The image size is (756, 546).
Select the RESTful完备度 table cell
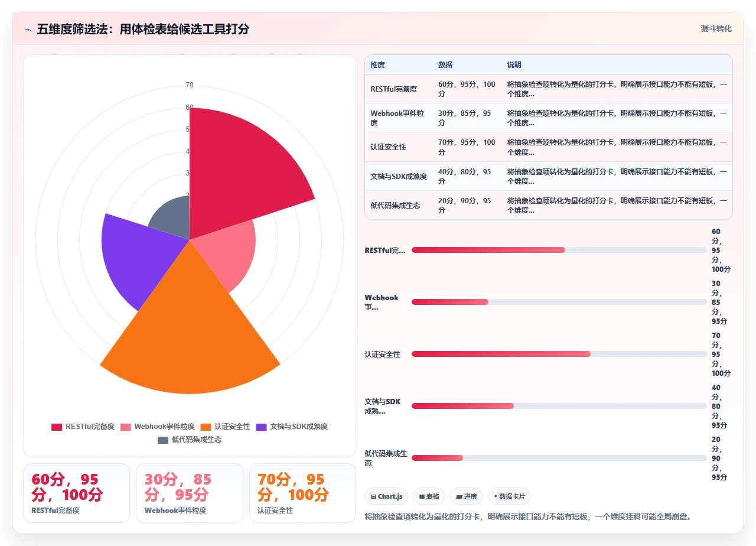[x=399, y=89]
